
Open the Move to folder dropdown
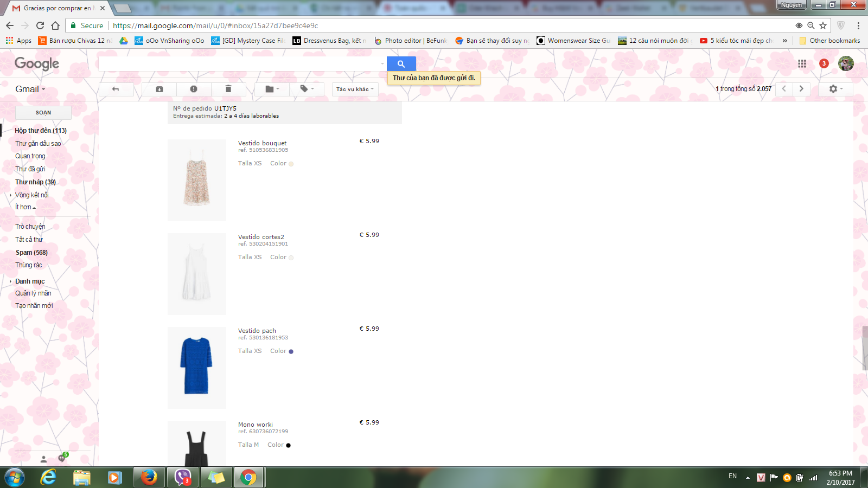click(x=272, y=89)
